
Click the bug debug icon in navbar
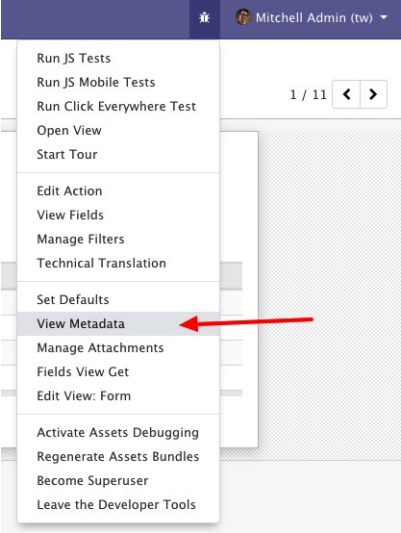point(204,17)
